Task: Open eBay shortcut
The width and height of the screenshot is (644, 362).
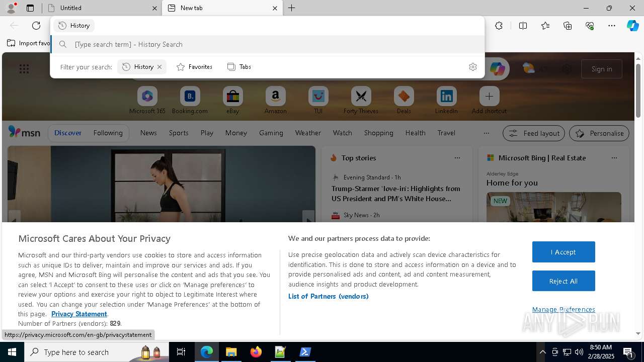Action: tap(232, 101)
